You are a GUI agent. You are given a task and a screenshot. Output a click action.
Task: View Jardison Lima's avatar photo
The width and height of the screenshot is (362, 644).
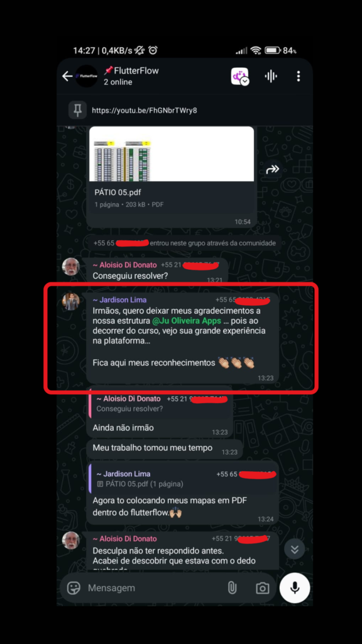tap(70, 301)
